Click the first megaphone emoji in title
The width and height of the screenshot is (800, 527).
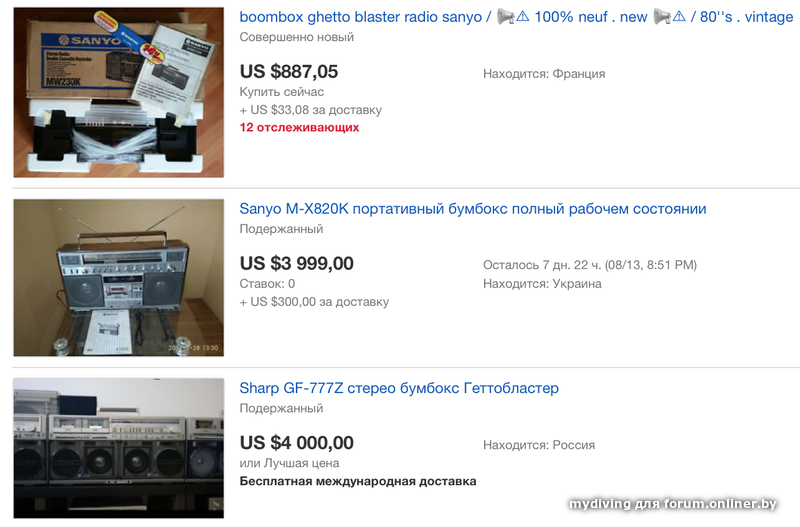point(506,17)
